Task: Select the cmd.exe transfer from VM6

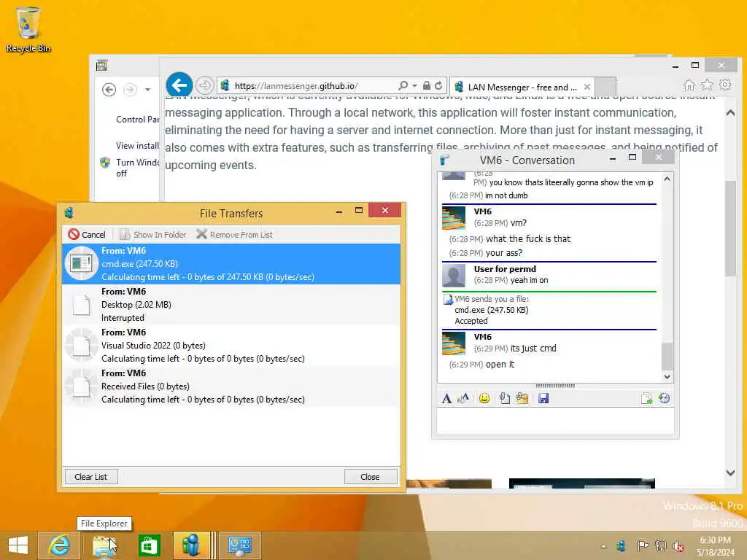Action: point(231,264)
